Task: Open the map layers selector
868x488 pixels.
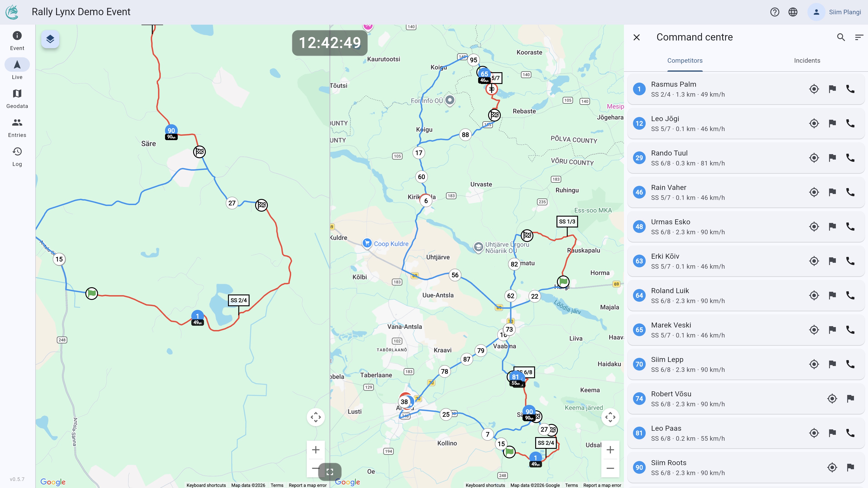Action: pos(50,39)
